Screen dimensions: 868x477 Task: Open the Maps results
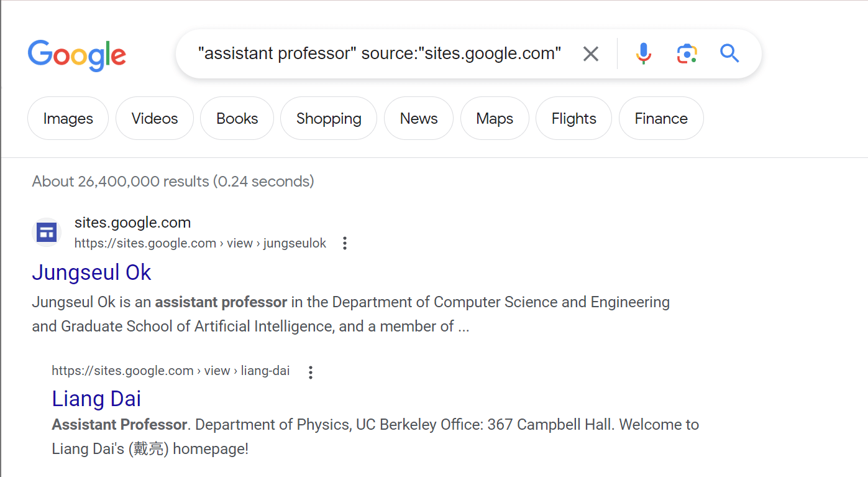495,118
